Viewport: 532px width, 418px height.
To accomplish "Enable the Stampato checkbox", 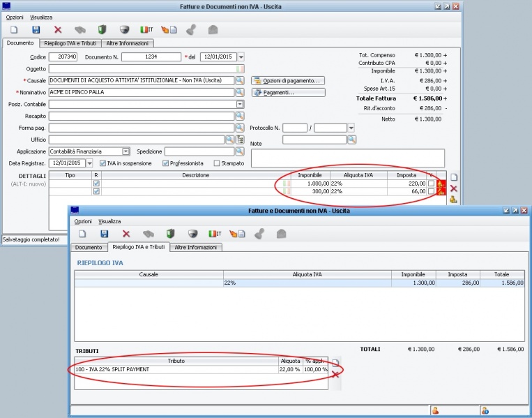I will [x=217, y=163].
